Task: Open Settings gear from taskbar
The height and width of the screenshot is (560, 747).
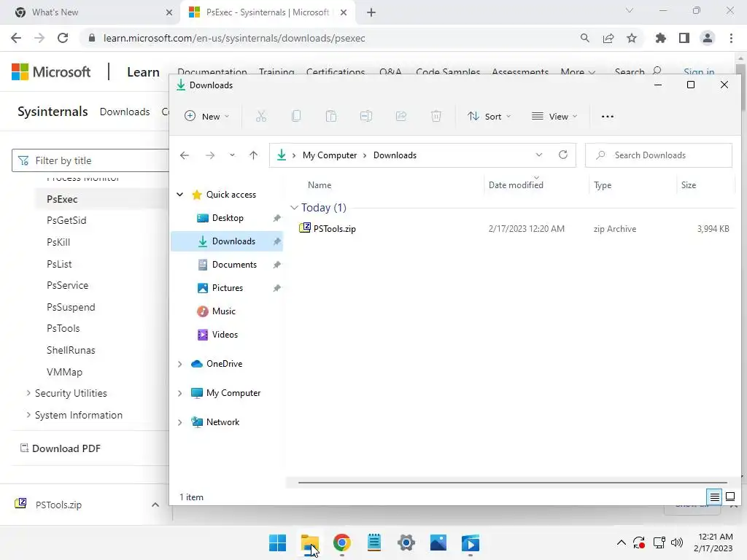Action: 406,542
